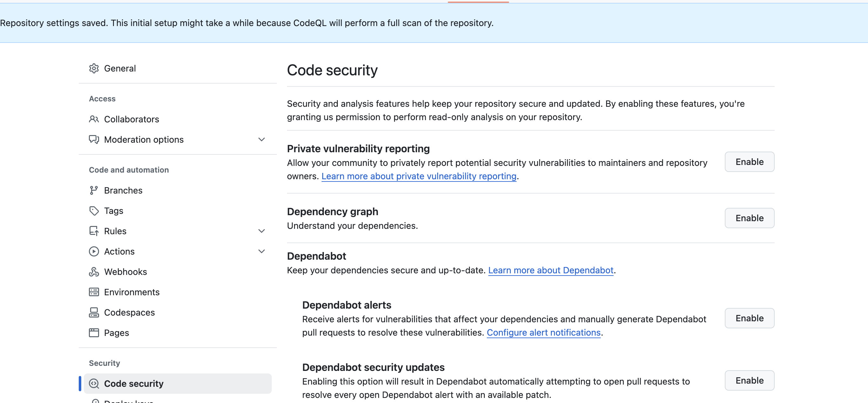Enable Private vulnerability reporting
The height and width of the screenshot is (403, 868).
pyautogui.click(x=749, y=162)
